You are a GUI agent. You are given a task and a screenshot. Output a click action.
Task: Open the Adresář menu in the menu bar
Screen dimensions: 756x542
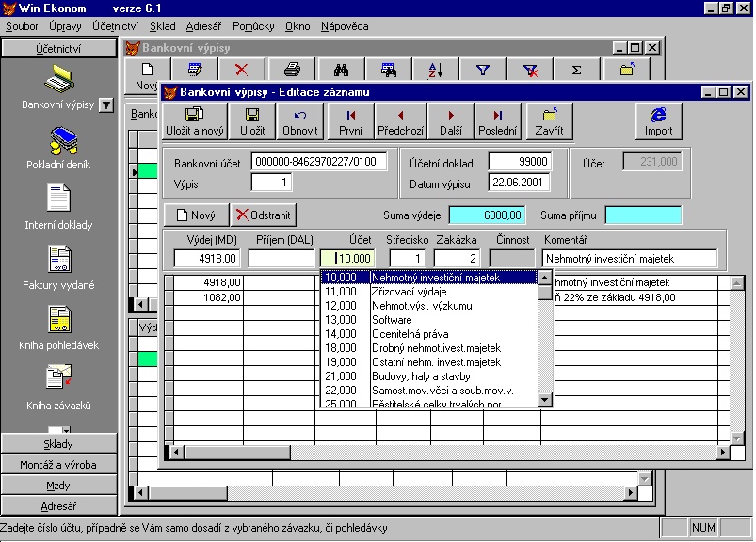coord(203,26)
